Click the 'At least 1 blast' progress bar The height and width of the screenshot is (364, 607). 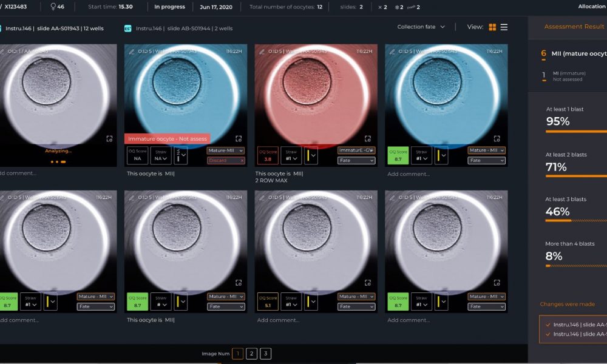[576, 132]
